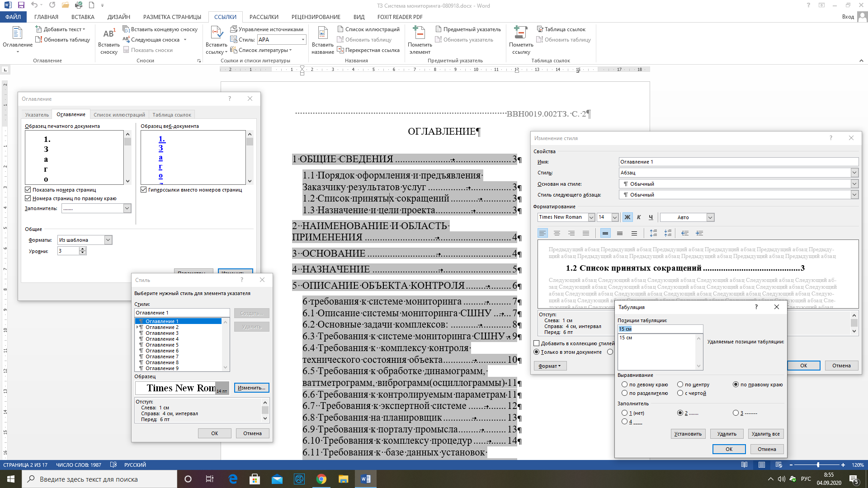Open Chrome from the taskbar

pos(321,479)
